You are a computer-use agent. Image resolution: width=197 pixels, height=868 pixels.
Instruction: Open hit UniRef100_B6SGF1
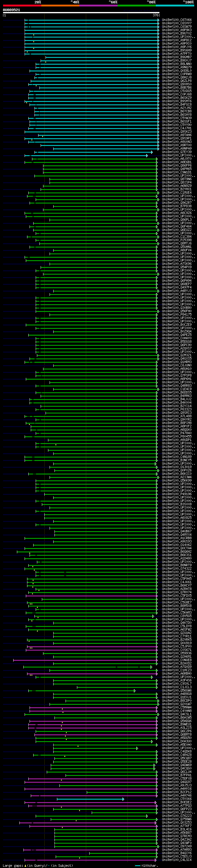pos(176,121)
